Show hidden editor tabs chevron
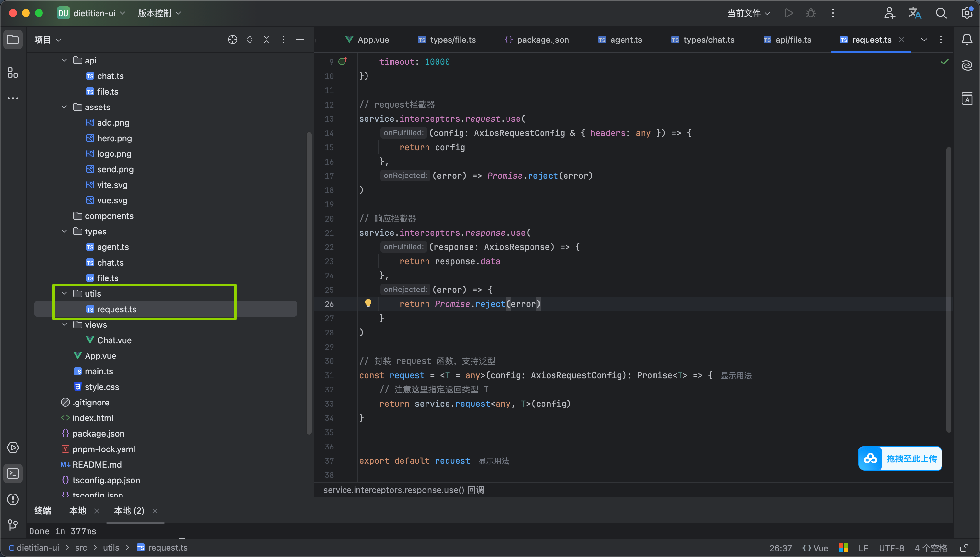 924,40
